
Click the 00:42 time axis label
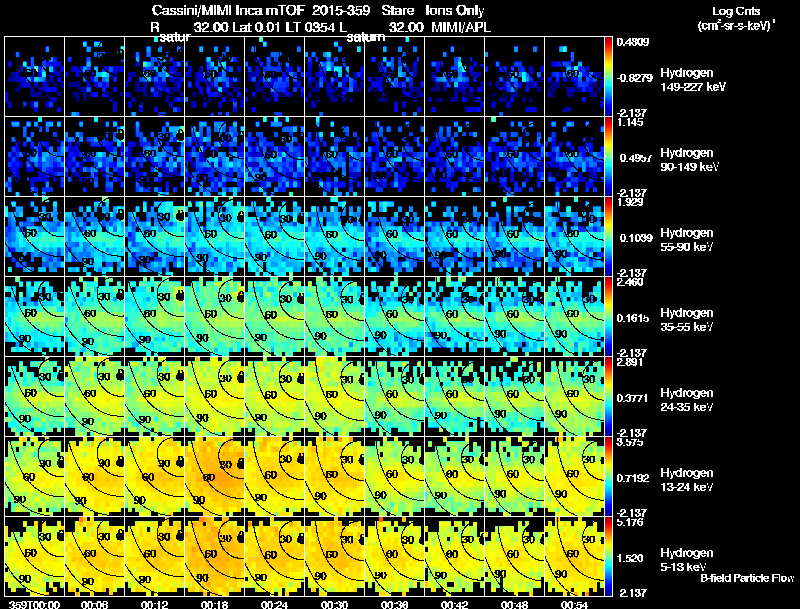454,604
